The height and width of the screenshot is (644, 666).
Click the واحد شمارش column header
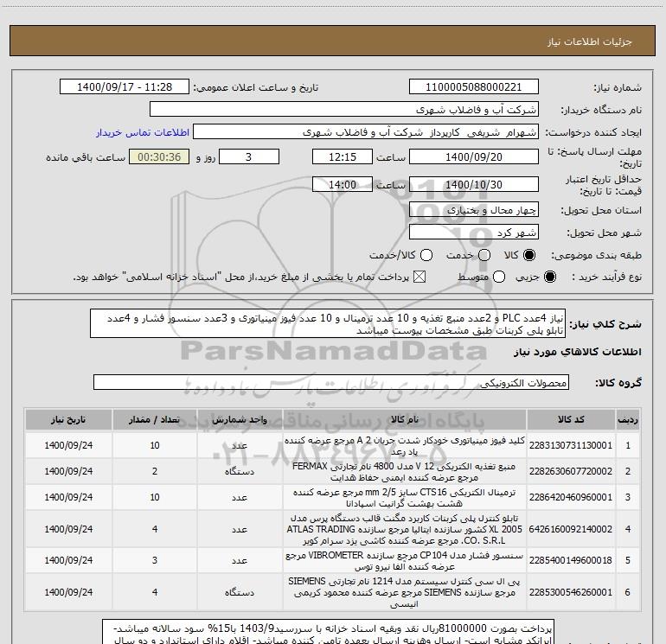(x=240, y=419)
